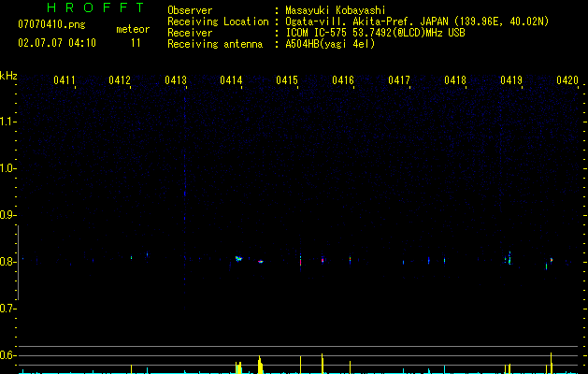Click the meteor count value 11
This screenshot has height=374, width=588.
click(136, 43)
